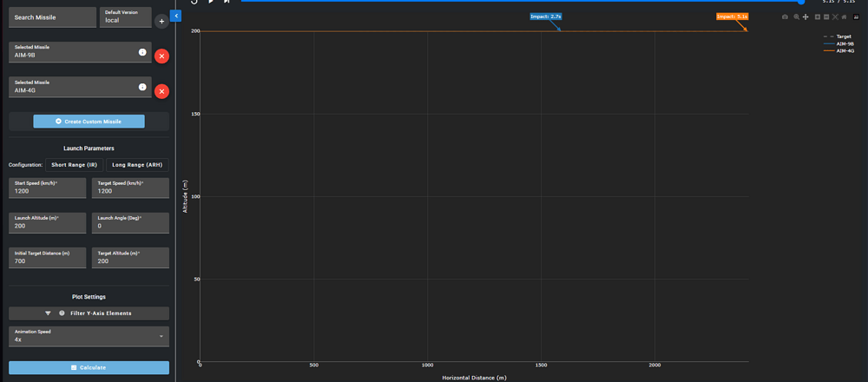Image resolution: width=868 pixels, height=382 pixels.
Task: Toggle AIM-4G trace in legend
Action: (x=838, y=50)
